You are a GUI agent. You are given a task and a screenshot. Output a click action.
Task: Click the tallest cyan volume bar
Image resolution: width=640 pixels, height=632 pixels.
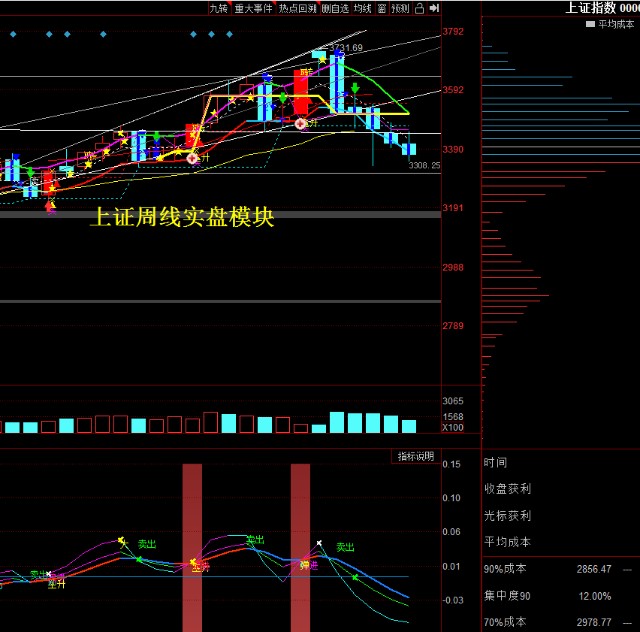(338, 422)
